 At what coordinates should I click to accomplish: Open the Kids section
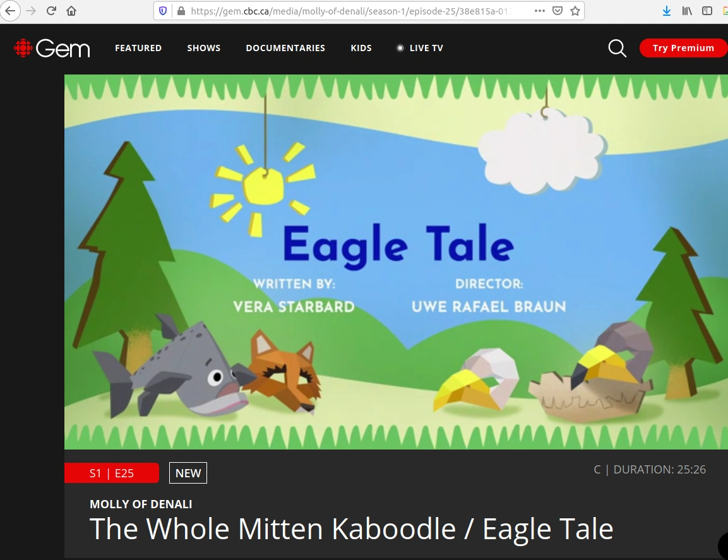[361, 48]
